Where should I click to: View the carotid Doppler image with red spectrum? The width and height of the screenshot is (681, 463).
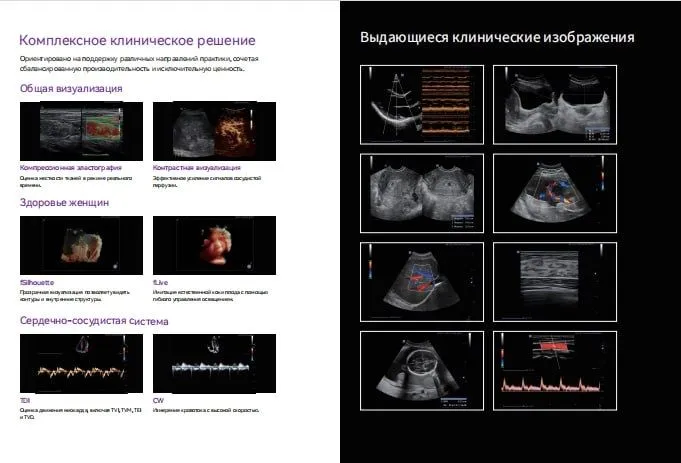coord(555,370)
